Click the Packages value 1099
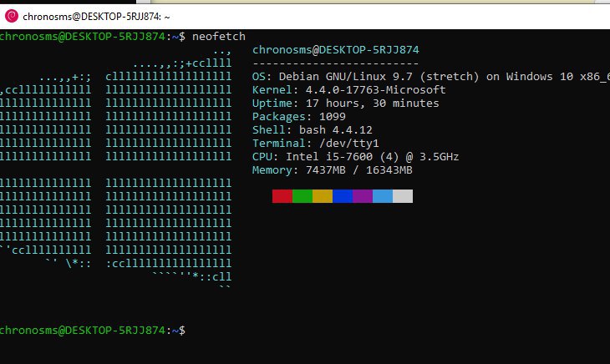Image resolution: width=610 pixels, height=364 pixels. (332, 117)
